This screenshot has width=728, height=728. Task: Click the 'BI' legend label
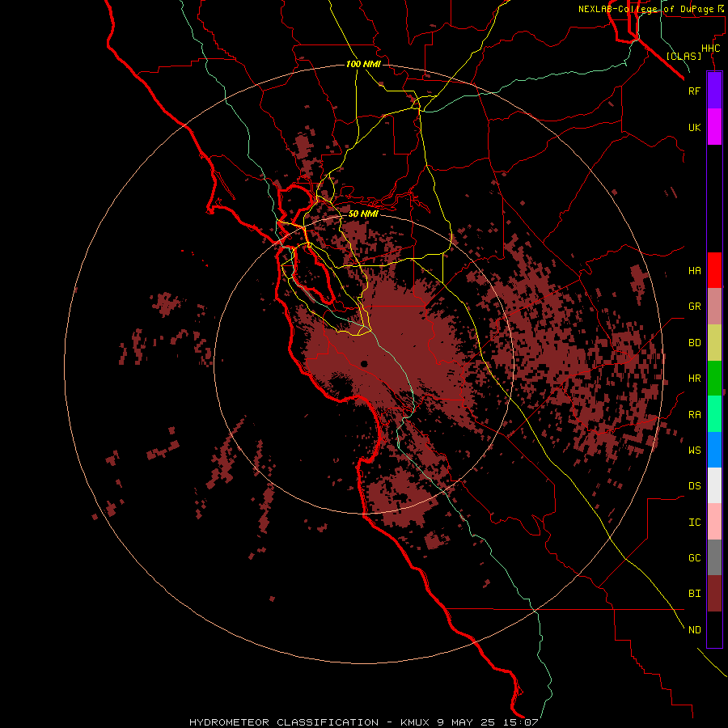click(694, 594)
